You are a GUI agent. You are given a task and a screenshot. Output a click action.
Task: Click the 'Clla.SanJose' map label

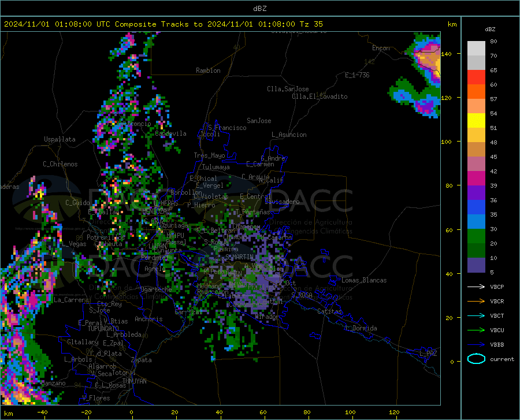tap(288, 89)
